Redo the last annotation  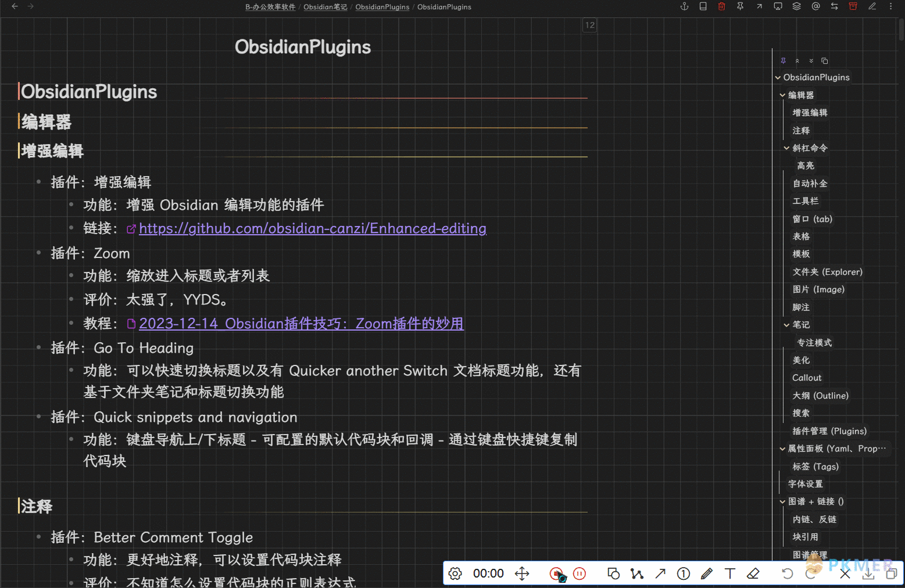coord(811,573)
